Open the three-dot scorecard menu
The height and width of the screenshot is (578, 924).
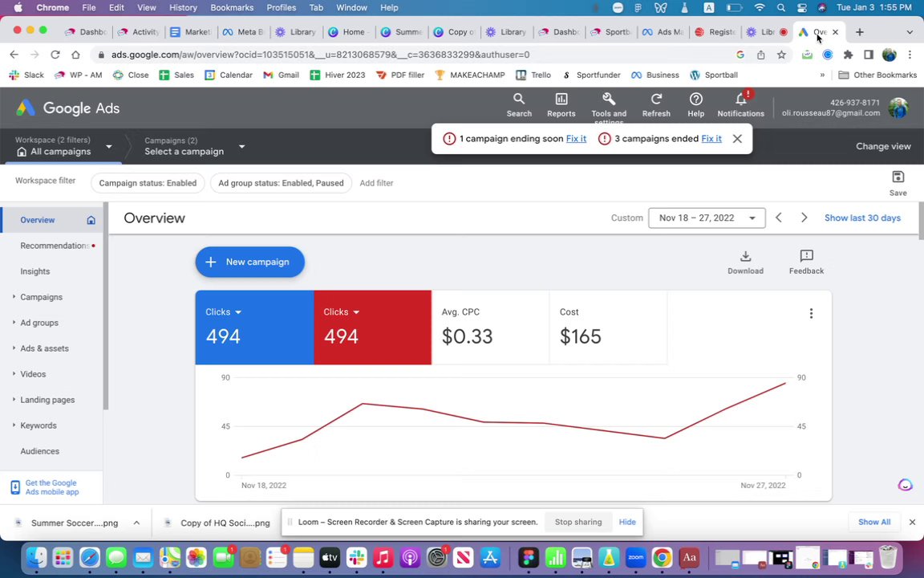[811, 313]
